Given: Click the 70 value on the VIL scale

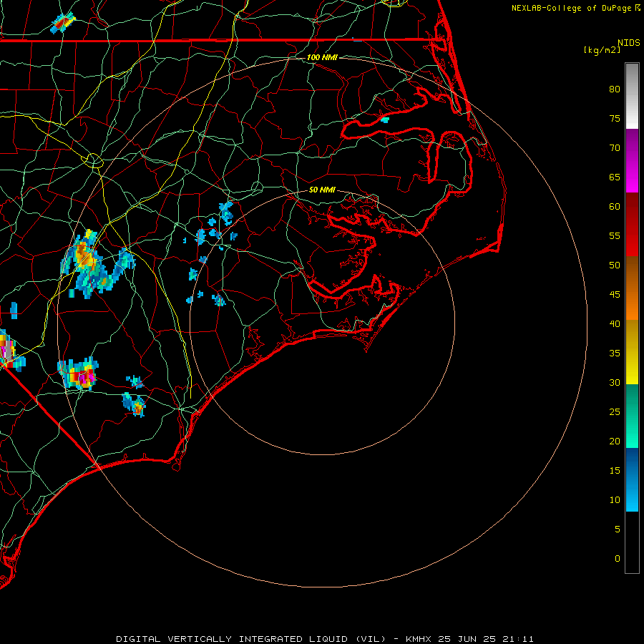Looking at the screenshot, I should point(615,148).
